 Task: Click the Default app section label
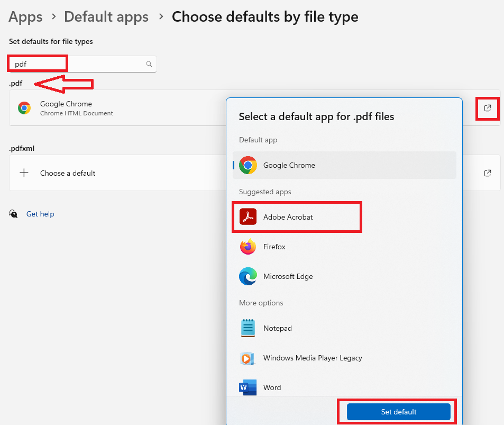pos(258,140)
